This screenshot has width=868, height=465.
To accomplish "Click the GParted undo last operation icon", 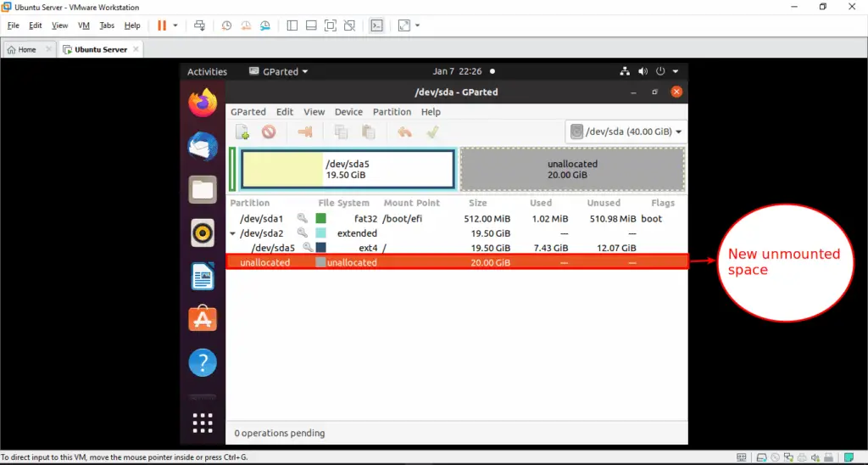I will click(404, 132).
